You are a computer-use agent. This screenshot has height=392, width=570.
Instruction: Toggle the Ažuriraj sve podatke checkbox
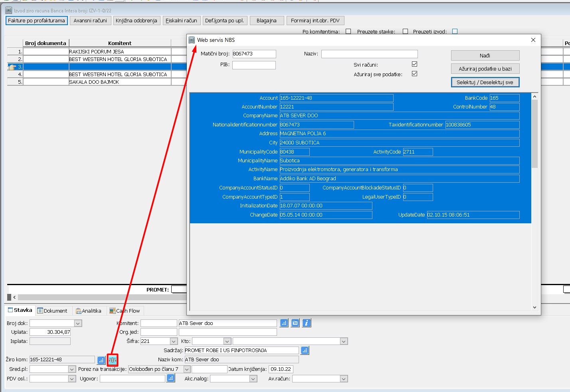click(414, 74)
